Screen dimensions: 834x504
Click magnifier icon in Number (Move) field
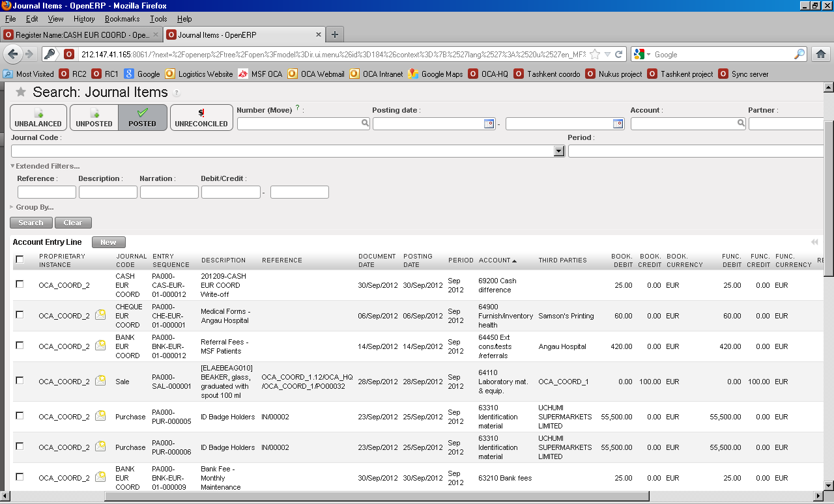(x=365, y=123)
